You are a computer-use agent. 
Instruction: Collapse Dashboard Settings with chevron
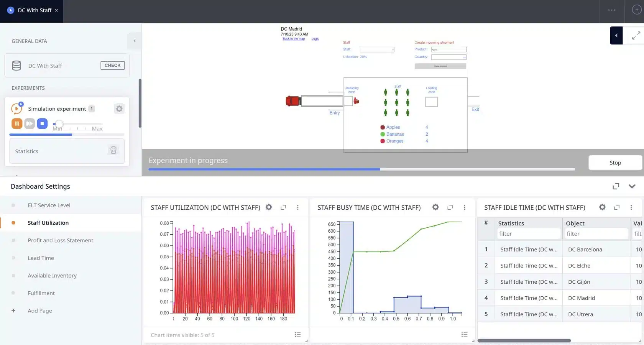[x=632, y=186]
